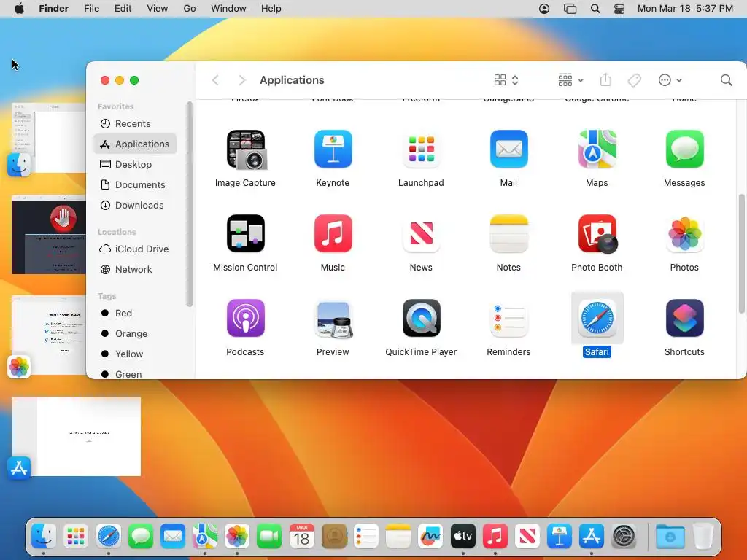Go forward with the right chevron
The image size is (747, 560).
[242, 80]
